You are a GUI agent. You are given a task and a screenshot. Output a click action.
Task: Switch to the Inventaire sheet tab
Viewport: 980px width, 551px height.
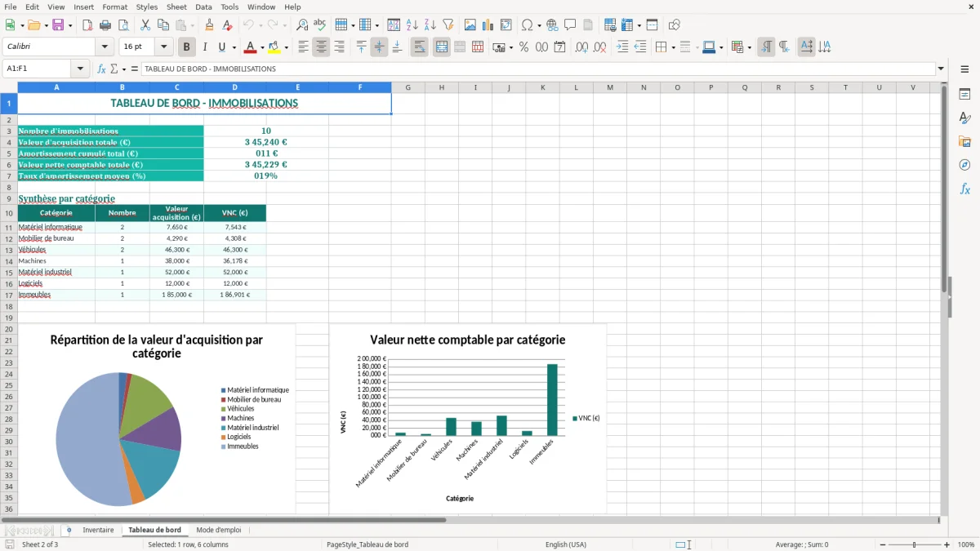[x=98, y=530]
